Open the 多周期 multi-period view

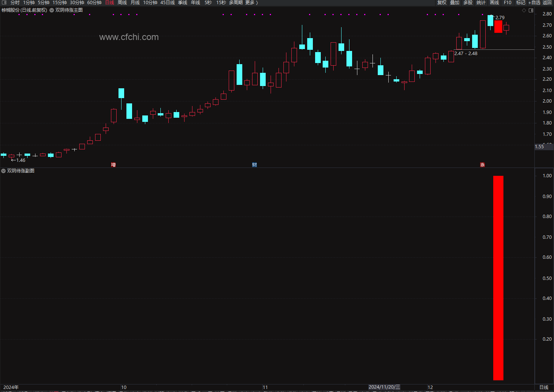pyautogui.click(x=236, y=3)
